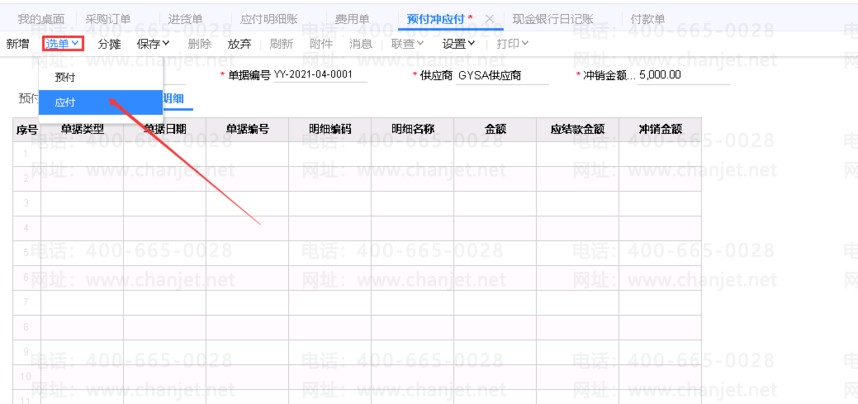Click the 删除 toolbar button

point(199,44)
